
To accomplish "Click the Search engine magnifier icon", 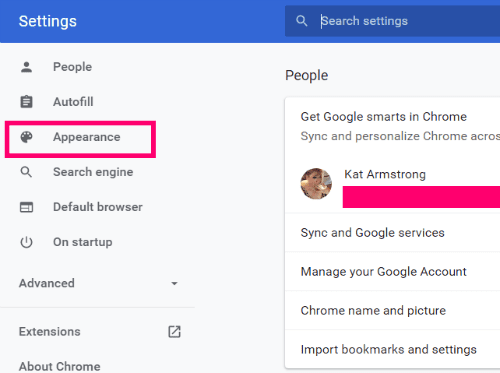I will (26, 172).
